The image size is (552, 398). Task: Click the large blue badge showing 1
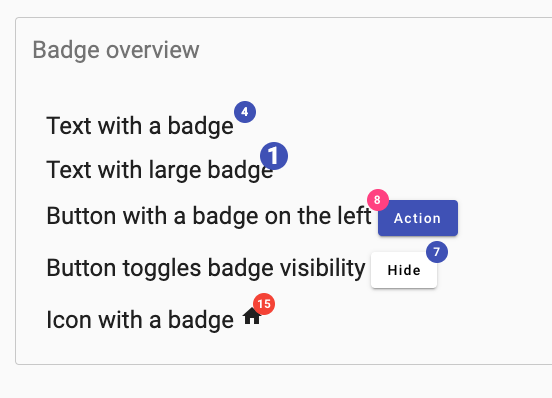pyautogui.click(x=274, y=156)
